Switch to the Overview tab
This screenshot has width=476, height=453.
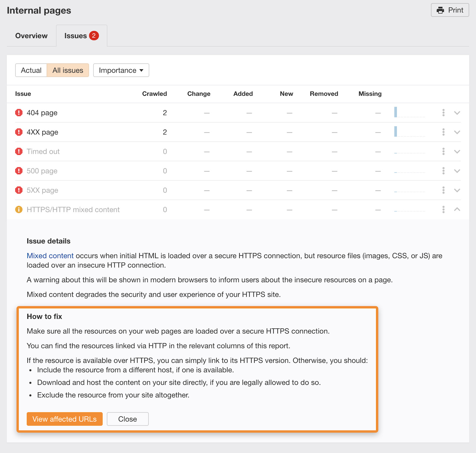[31, 35]
